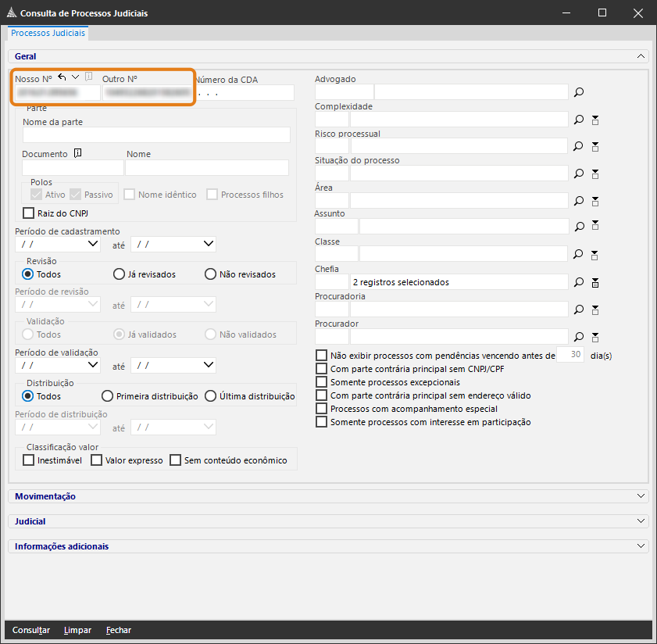Click the undo arrow beside Nosso Nº
The height and width of the screenshot is (644, 657).
pyautogui.click(x=62, y=77)
